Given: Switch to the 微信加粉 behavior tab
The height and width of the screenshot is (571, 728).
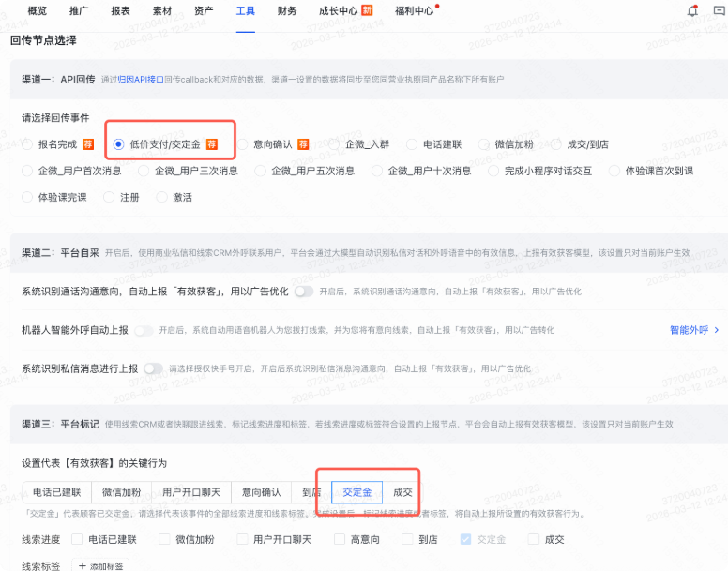Looking at the screenshot, I should click(121, 492).
